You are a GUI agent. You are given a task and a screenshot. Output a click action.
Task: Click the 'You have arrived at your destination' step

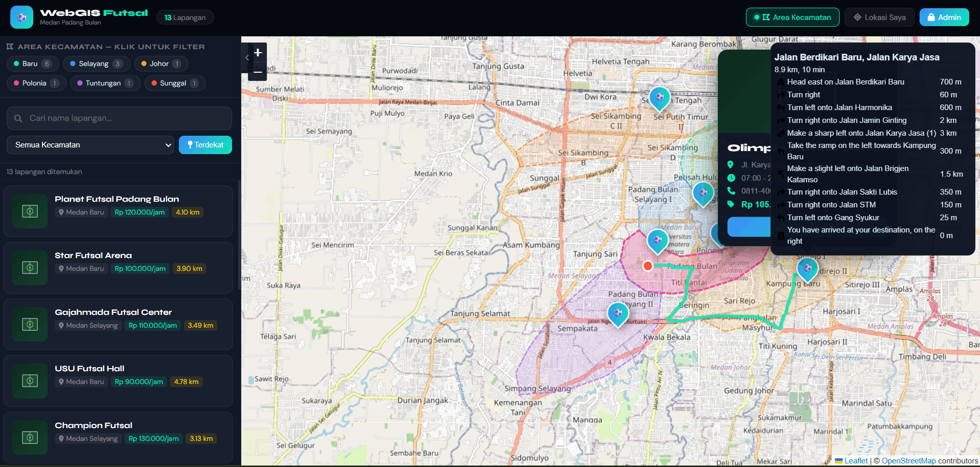pyautogui.click(x=869, y=236)
